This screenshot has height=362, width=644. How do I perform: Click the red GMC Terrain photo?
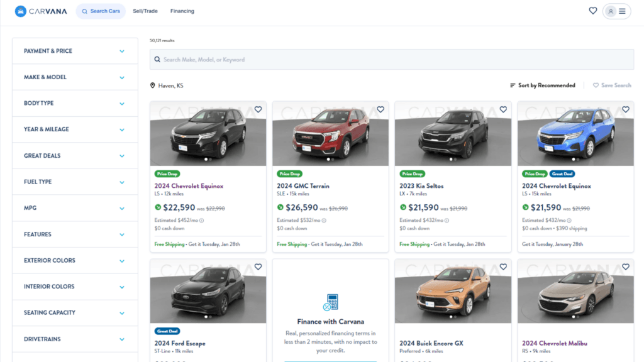pyautogui.click(x=331, y=134)
